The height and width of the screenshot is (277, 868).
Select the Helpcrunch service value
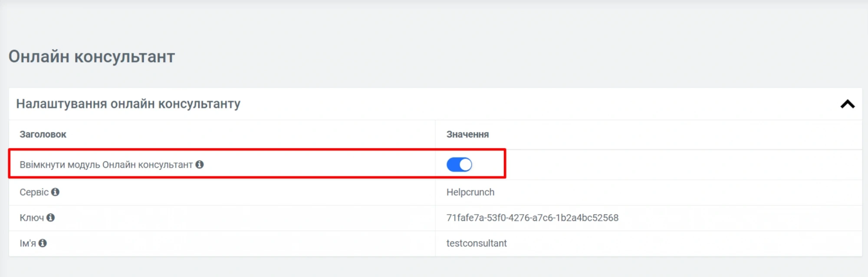tap(470, 192)
